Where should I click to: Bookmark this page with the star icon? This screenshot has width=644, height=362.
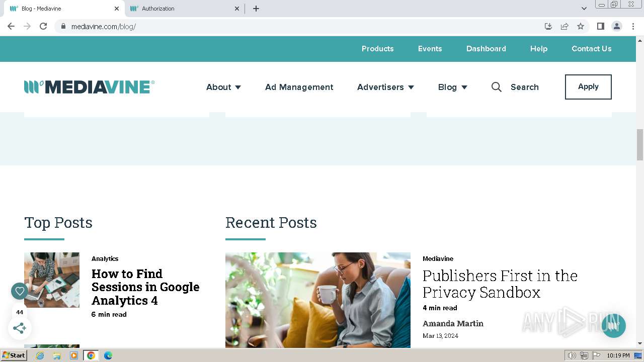[x=581, y=26]
